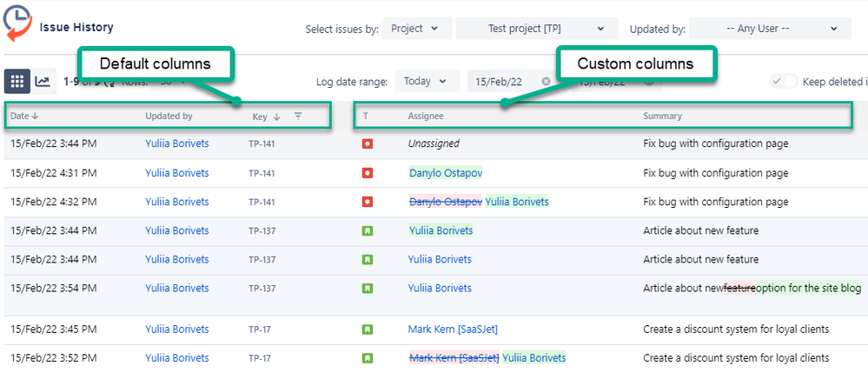Click the Key column sort arrow
The width and height of the screenshot is (868, 373).
click(x=277, y=117)
